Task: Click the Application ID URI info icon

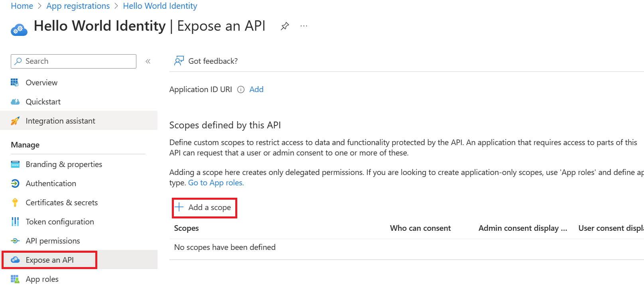Action: tap(241, 90)
